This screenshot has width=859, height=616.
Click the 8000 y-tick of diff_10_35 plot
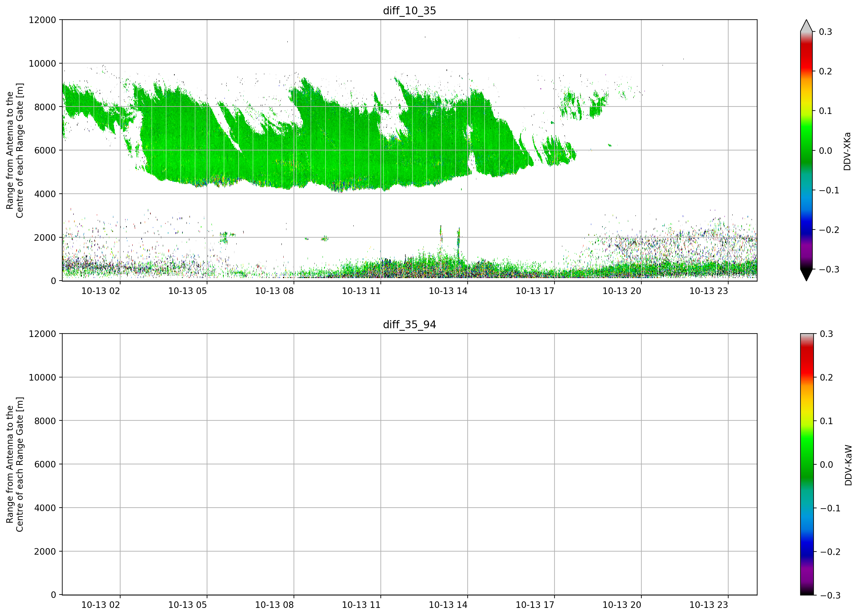pyautogui.click(x=45, y=107)
